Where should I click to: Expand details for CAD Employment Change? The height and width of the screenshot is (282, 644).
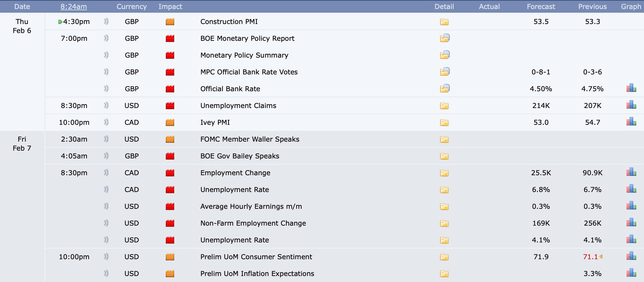pyautogui.click(x=444, y=173)
